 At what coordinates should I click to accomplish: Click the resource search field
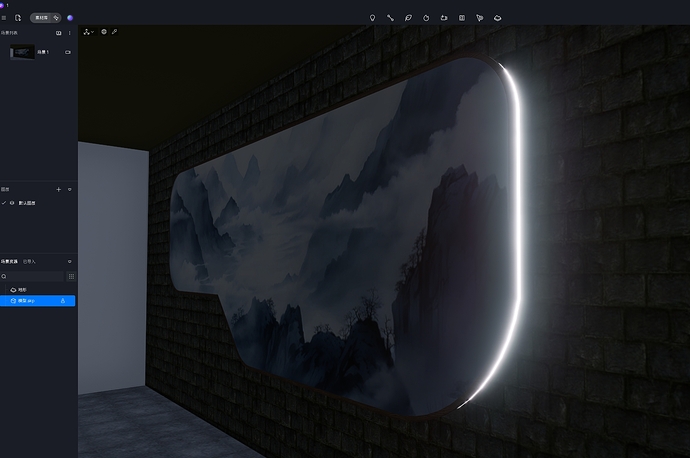[x=33, y=276]
